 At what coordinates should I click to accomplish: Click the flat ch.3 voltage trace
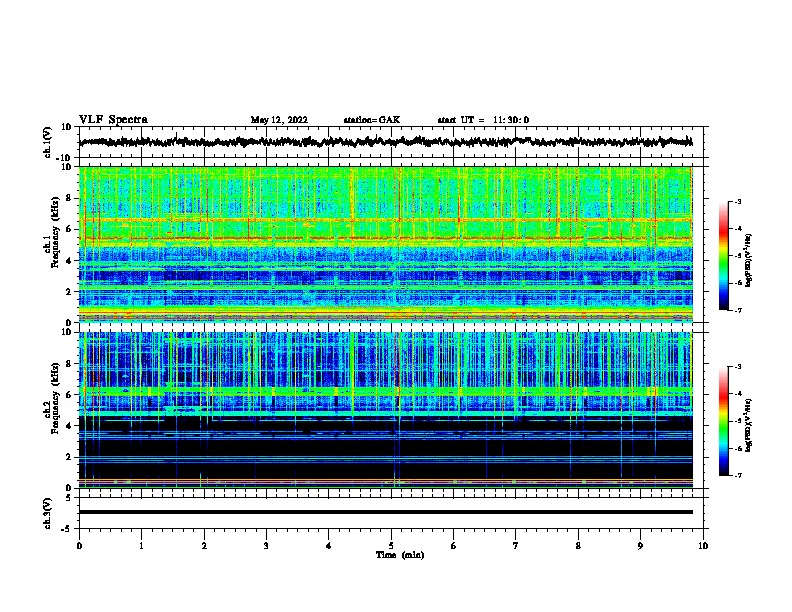[x=385, y=512]
